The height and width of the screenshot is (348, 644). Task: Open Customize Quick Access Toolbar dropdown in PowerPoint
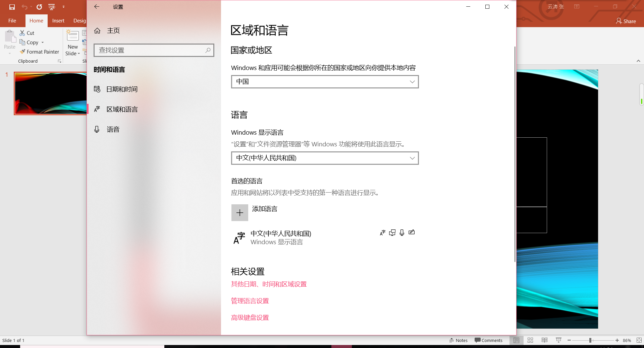[63, 7]
